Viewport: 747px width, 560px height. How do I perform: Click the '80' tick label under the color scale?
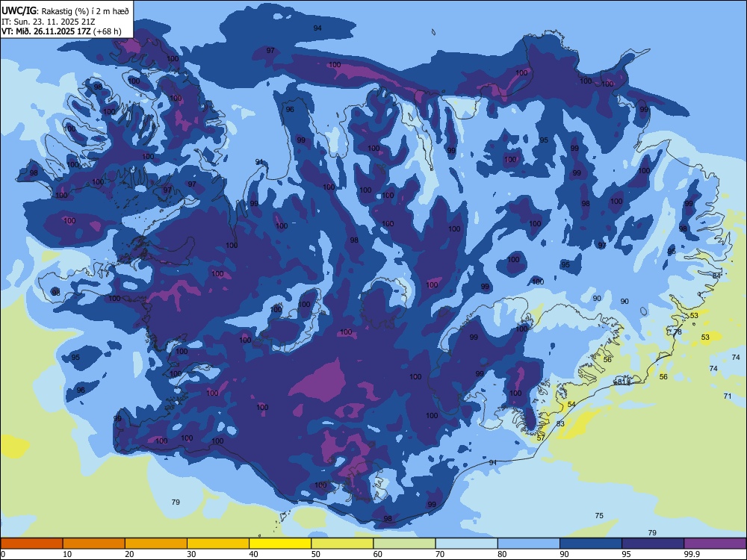pyautogui.click(x=503, y=554)
